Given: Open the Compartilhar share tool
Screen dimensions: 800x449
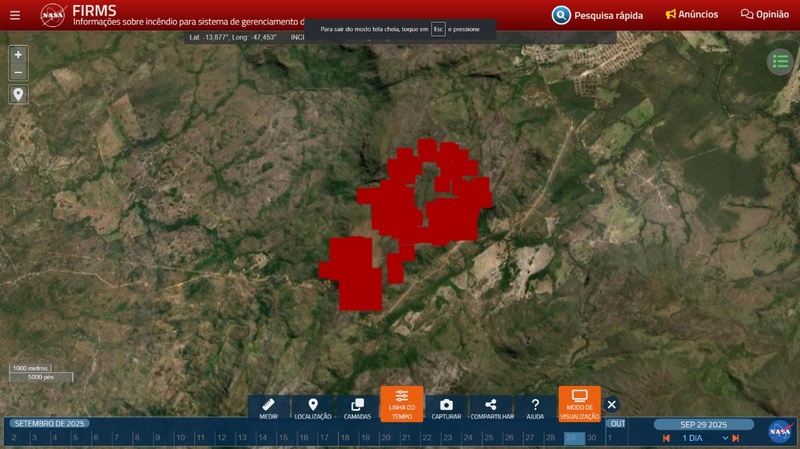Looking at the screenshot, I should (491, 405).
